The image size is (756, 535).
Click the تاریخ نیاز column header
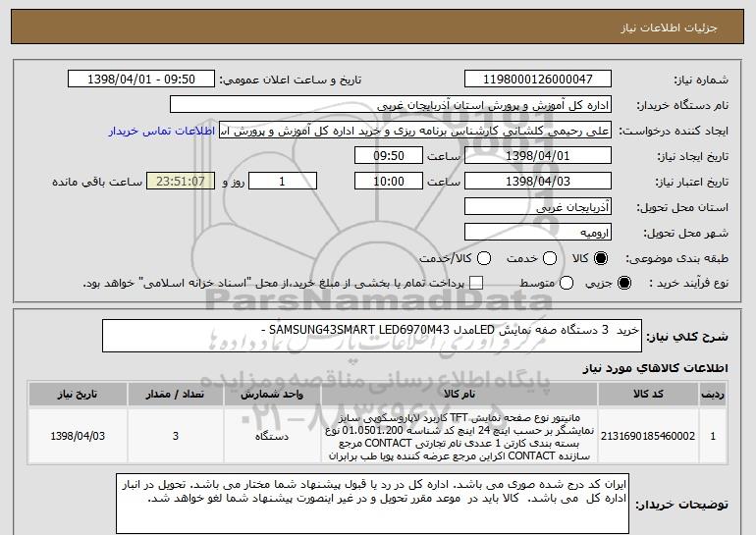[78, 395]
